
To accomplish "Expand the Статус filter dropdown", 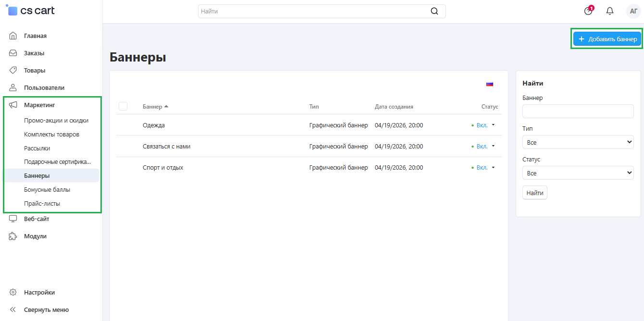I will (578, 173).
